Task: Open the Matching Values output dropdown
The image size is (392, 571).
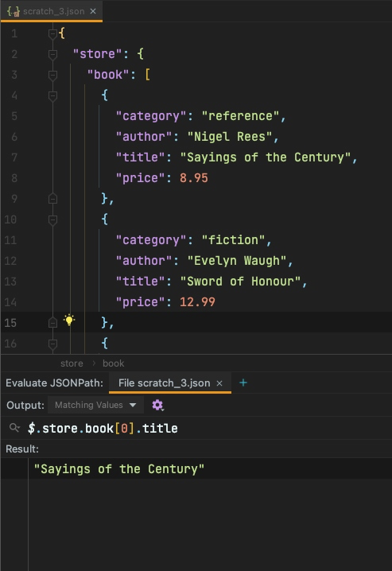Action: pyautogui.click(x=95, y=405)
